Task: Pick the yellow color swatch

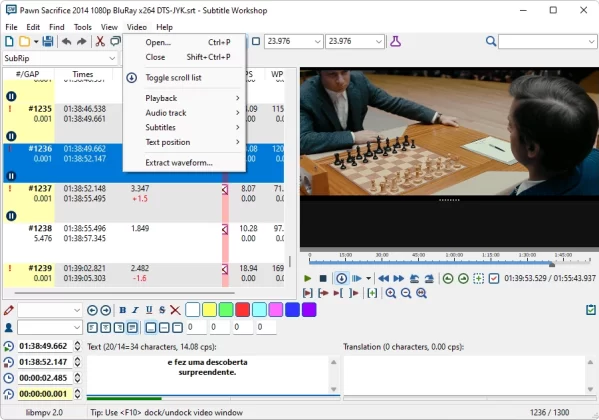Action: (x=209, y=310)
